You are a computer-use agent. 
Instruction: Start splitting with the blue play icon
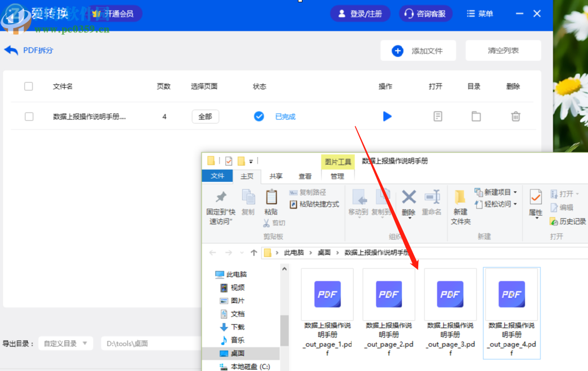[388, 116]
